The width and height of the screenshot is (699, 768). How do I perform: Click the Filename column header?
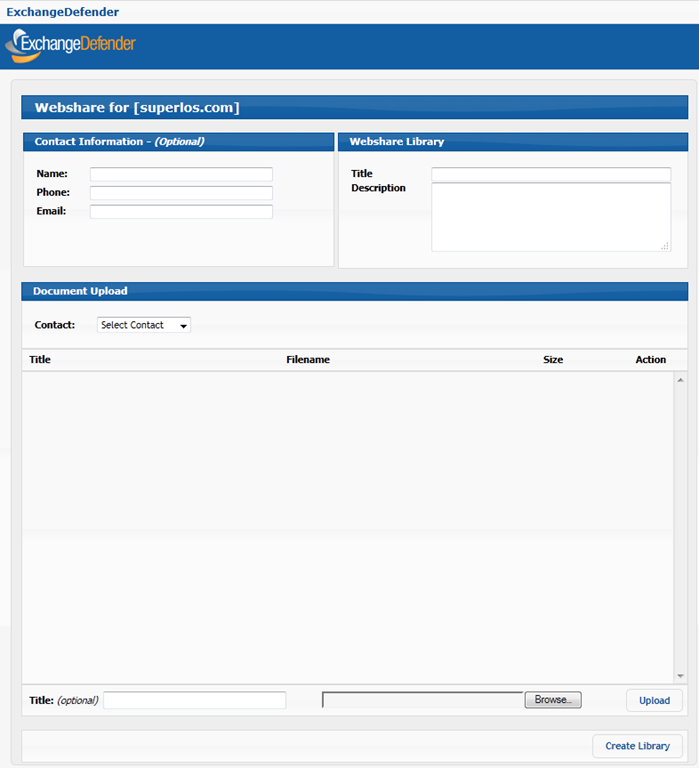point(308,360)
